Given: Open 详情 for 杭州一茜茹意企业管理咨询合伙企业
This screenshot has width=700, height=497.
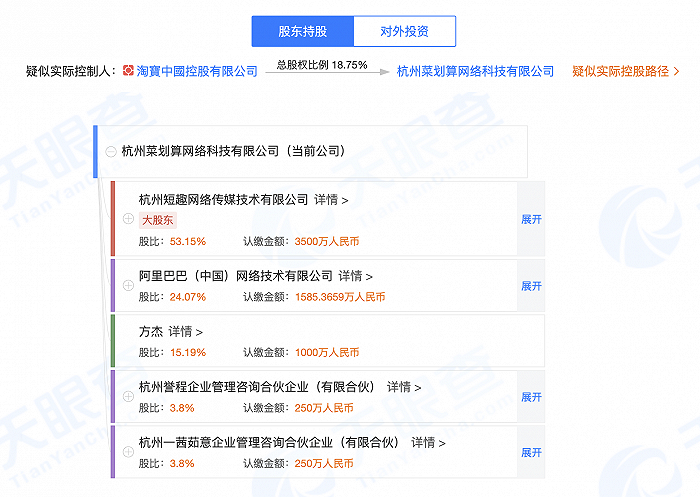Looking at the screenshot, I should click(428, 443).
